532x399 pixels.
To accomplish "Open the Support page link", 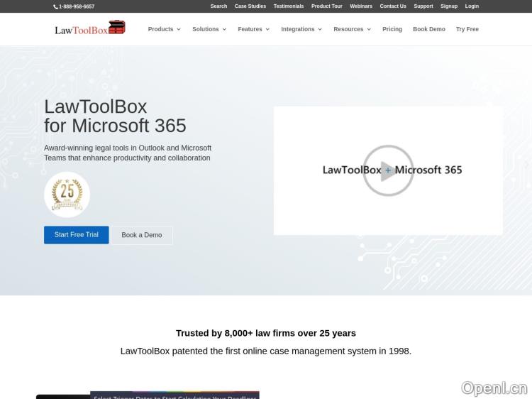I will pyautogui.click(x=423, y=6).
